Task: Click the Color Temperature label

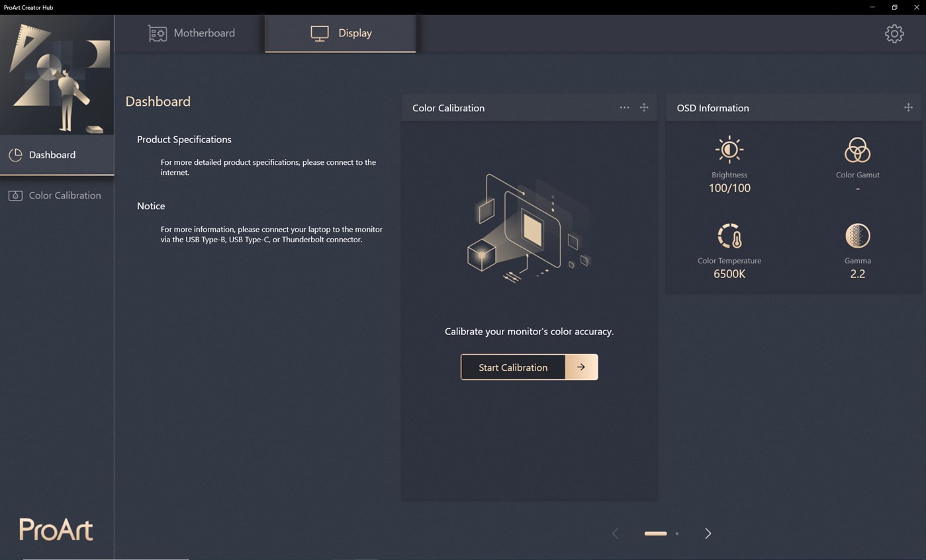Action: coord(729,261)
